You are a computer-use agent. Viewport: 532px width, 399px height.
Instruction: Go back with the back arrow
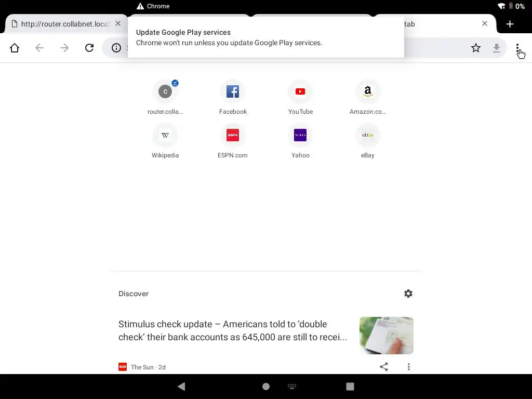[x=39, y=48]
